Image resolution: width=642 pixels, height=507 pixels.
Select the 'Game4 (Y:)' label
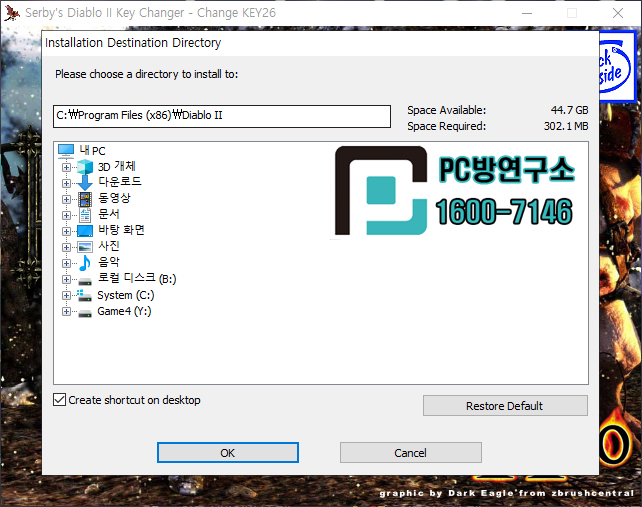click(124, 311)
